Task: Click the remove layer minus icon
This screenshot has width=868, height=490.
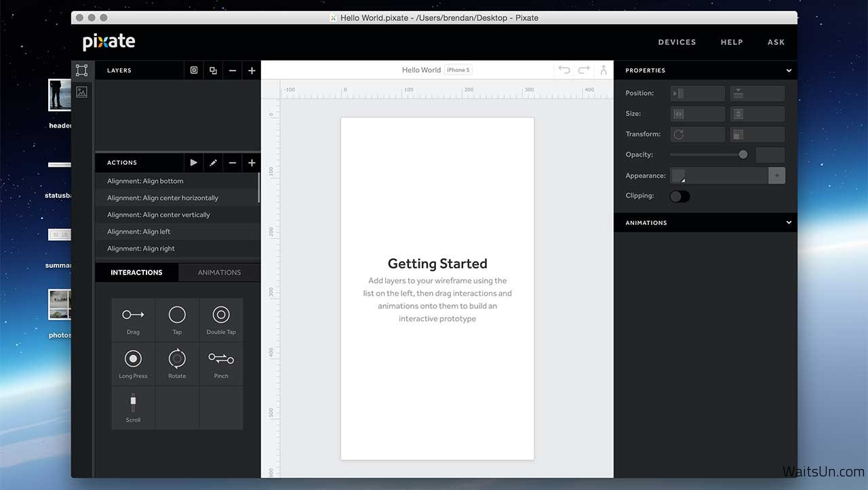Action: pos(233,70)
